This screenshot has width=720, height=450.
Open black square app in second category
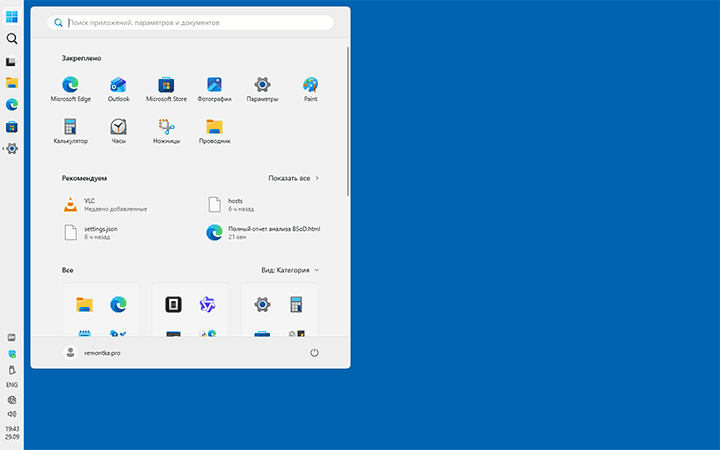[x=174, y=304]
